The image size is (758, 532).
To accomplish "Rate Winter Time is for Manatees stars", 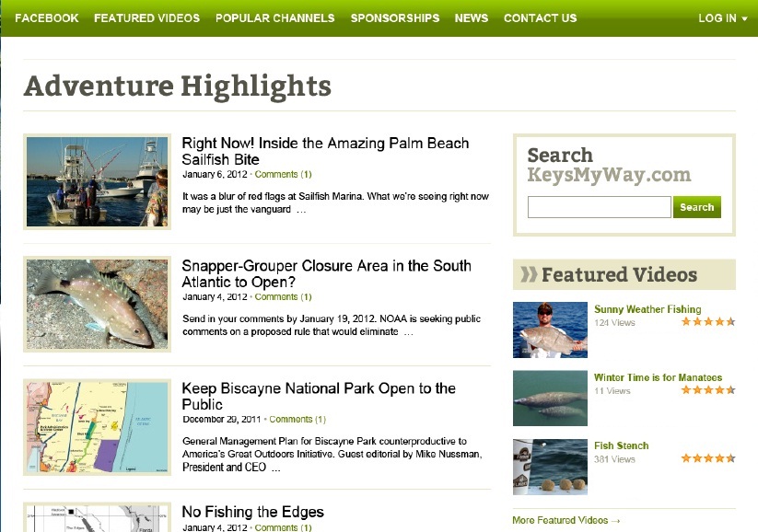I will (x=708, y=390).
